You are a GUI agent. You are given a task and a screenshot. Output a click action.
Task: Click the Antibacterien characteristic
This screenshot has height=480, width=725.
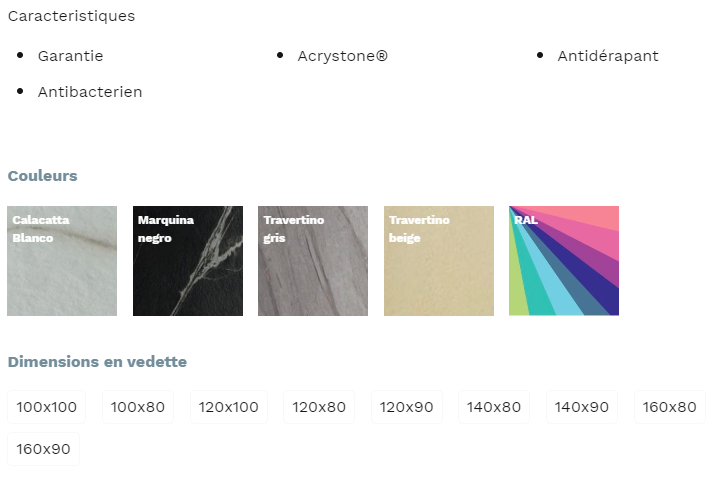tap(90, 92)
